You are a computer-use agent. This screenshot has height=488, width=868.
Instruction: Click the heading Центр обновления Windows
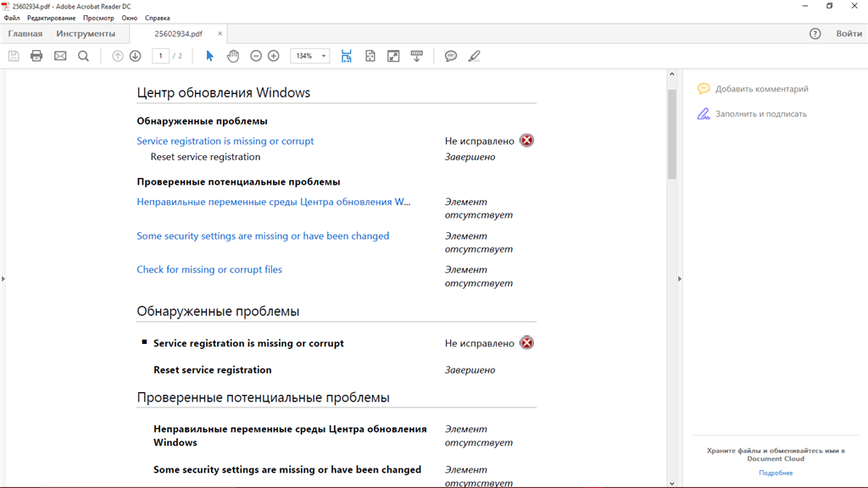pyautogui.click(x=223, y=92)
